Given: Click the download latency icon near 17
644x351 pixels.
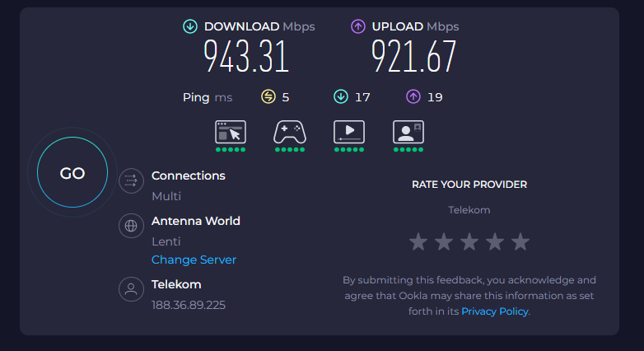Looking at the screenshot, I should 340,97.
